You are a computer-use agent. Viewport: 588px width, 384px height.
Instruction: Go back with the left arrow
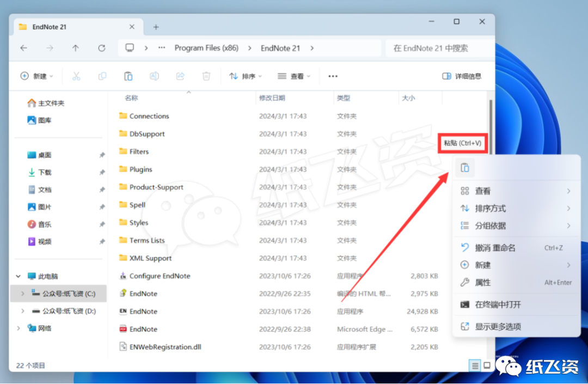[x=23, y=48]
